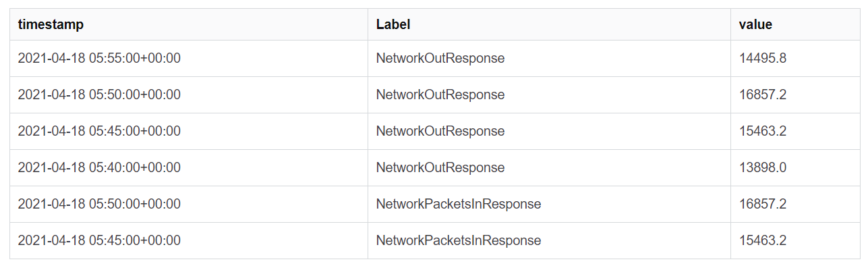Click 05:50:00 timestamp of NetworkPacketsInResponse row
The height and width of the screenshot is (268, 868).
pyautogui.click(x=189, y=204)
